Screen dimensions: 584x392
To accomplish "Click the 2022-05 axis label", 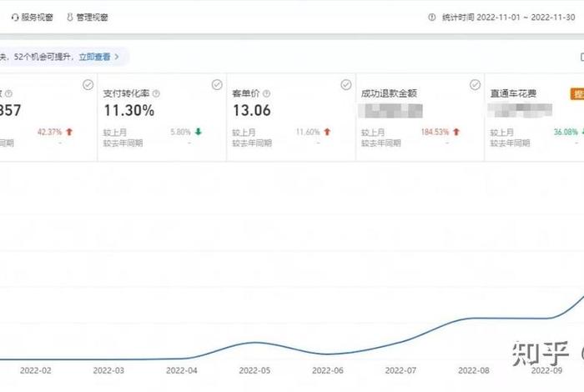I will pos(254,371).
